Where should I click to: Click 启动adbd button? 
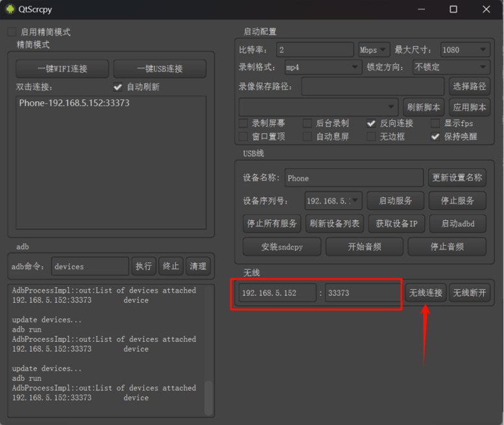coord(458,223)
